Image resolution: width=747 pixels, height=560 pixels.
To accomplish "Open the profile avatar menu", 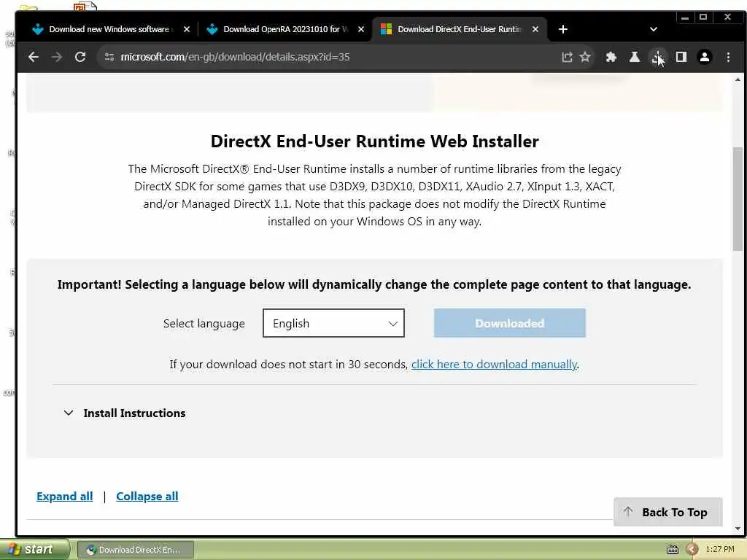I will pos(704,57).
